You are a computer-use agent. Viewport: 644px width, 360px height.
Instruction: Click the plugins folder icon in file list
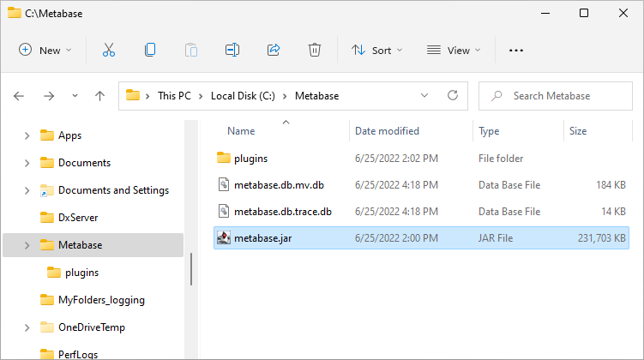(224, 158)
